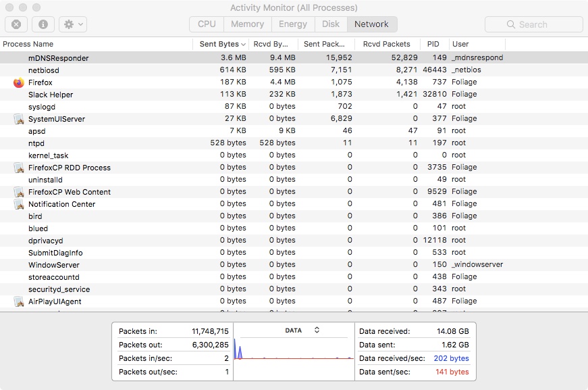Sort by Rcvd Packets column header
The height and width of the screenshot is (390, 588).
click(387, 44)
